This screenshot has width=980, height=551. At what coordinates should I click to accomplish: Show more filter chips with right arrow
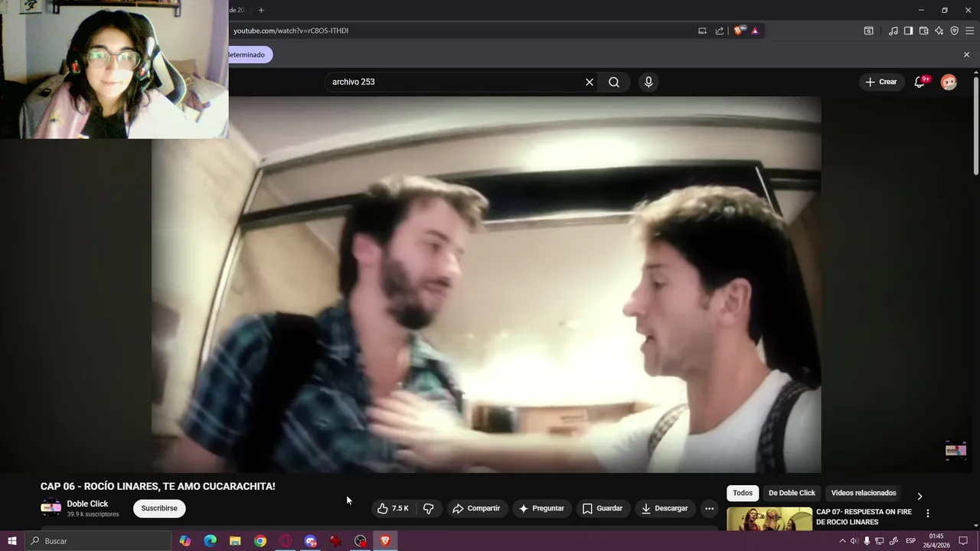[920, 496]
